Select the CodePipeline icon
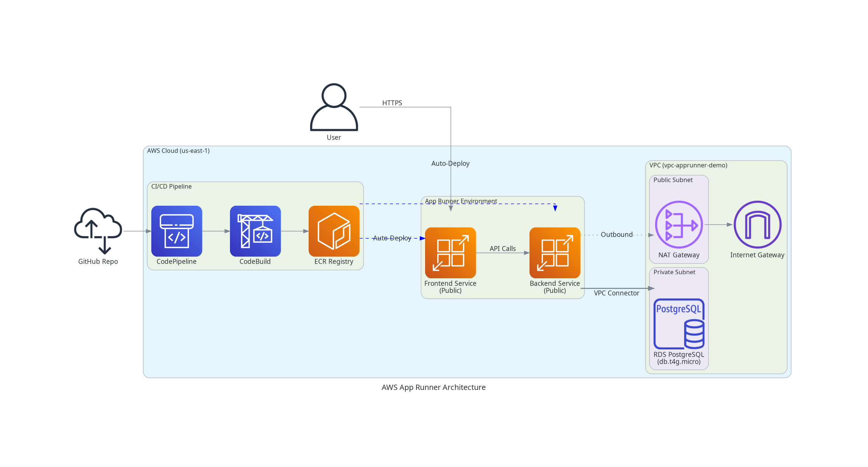 176,231
